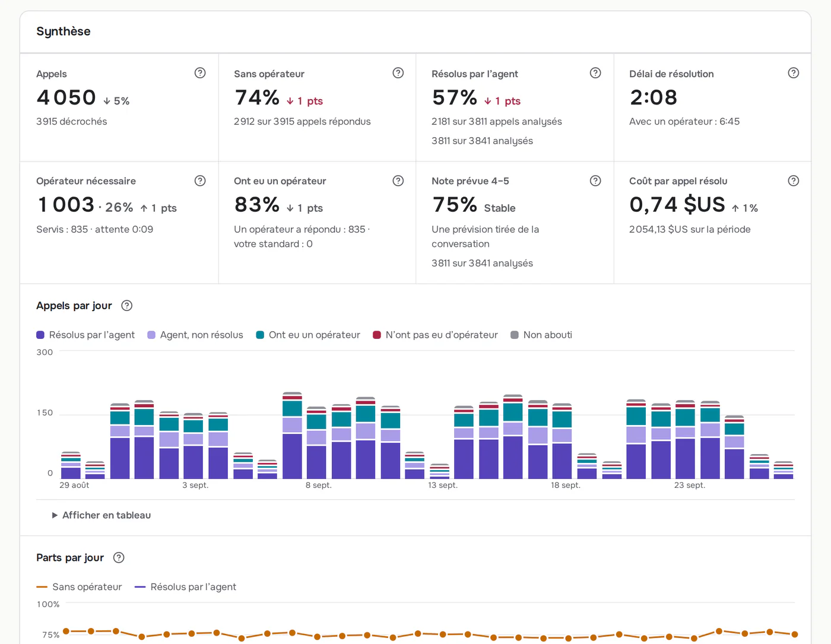
Task: Click the 2:08 resolution delay value
Action: 654,97
